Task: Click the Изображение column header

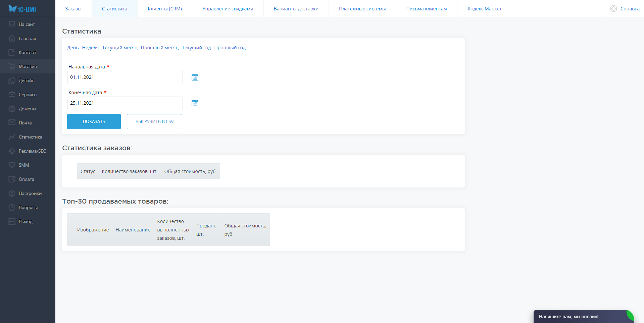Action: click(93, 230)
